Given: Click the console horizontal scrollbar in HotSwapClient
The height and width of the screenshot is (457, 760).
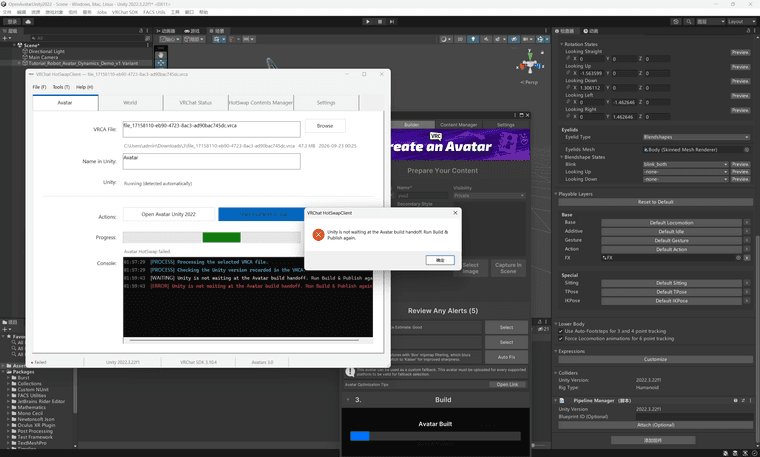Looking at the screenshot, I should click(244, 340).
